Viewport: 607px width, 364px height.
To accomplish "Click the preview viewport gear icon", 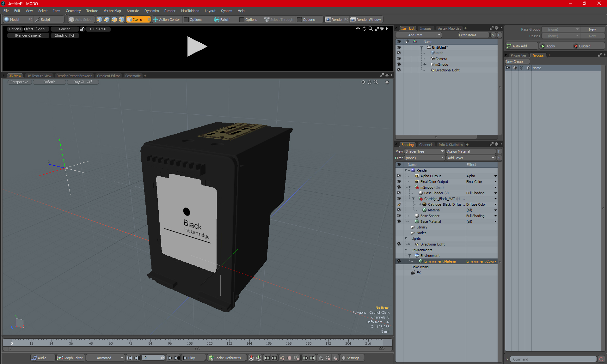I will 382,29.
